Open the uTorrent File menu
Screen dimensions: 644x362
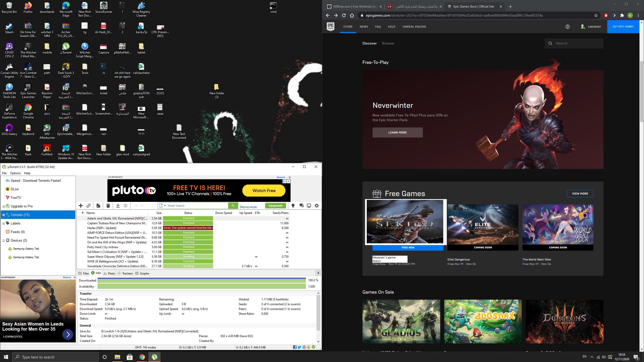(x=4, y=173)
